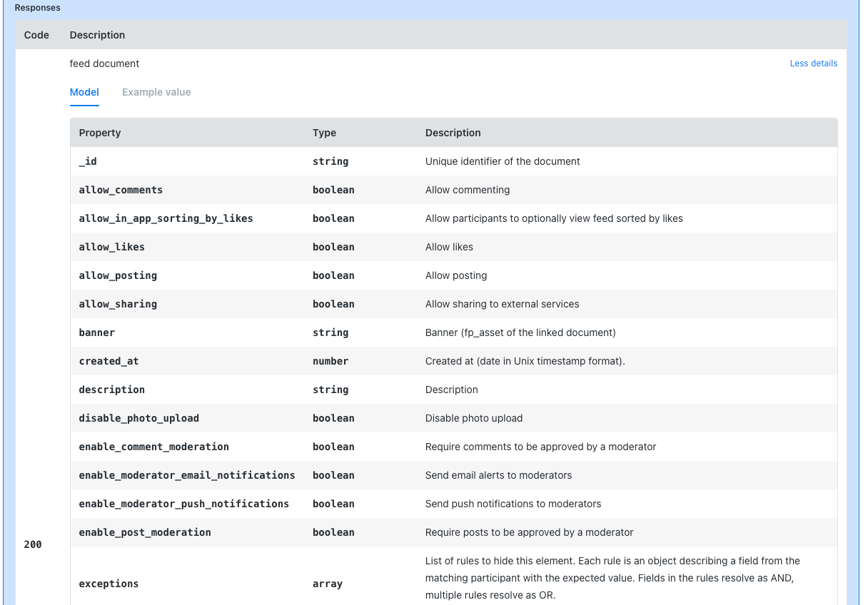Click the 'Allow posting' description text

coord(456,275)
